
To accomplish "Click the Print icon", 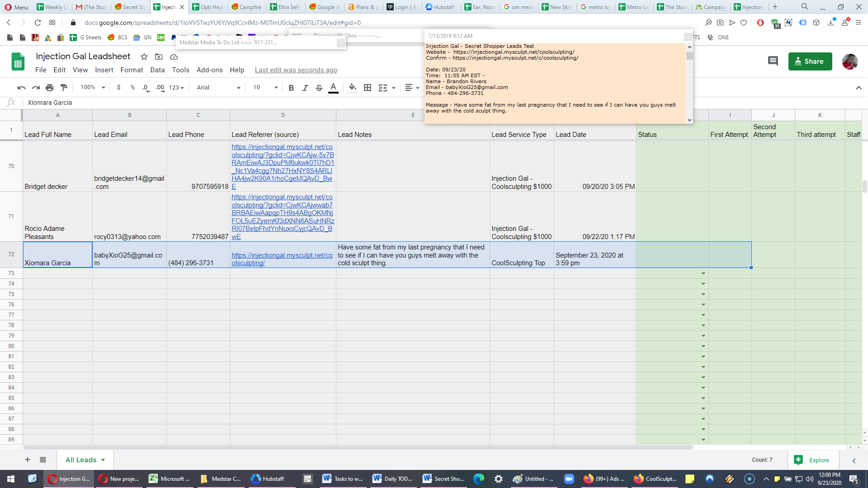I will tap(50, 88).
